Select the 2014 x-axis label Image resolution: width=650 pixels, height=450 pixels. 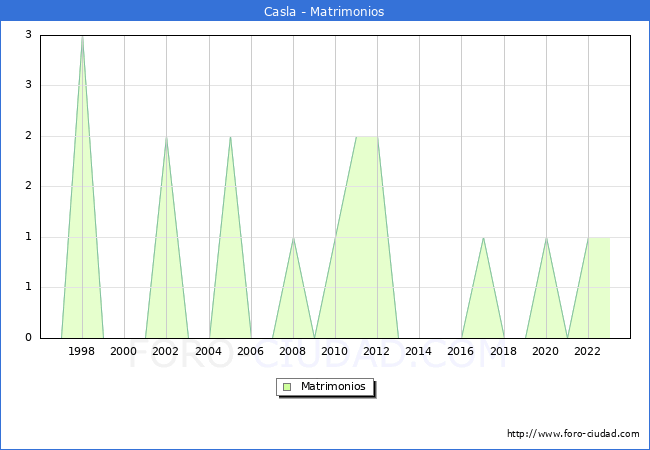click(x=419, y=351)
